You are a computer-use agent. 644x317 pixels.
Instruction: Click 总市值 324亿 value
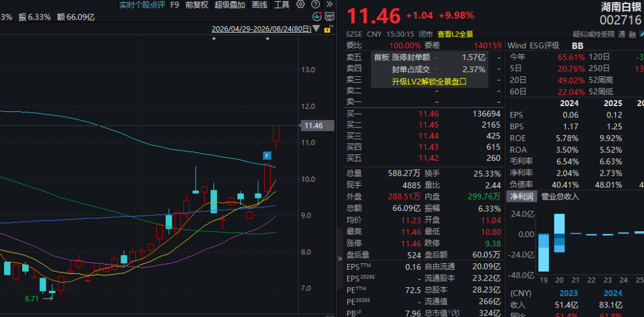click(490, 313)
